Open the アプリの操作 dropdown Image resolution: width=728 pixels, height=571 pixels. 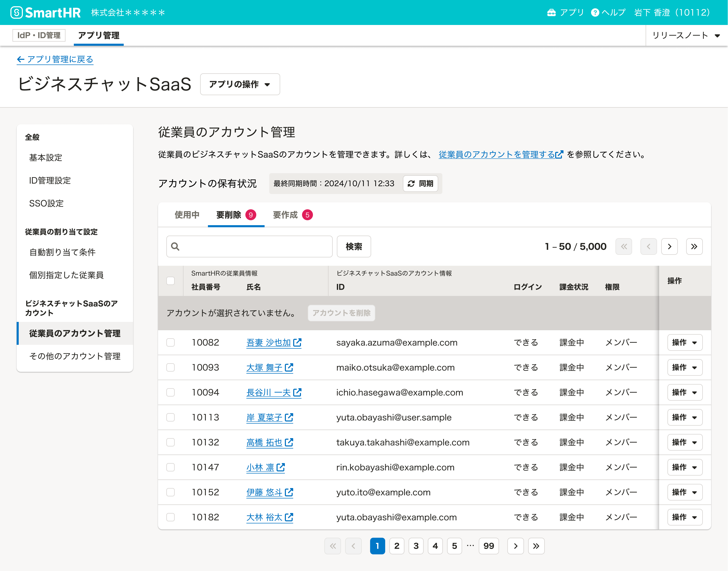pos(240,84)
